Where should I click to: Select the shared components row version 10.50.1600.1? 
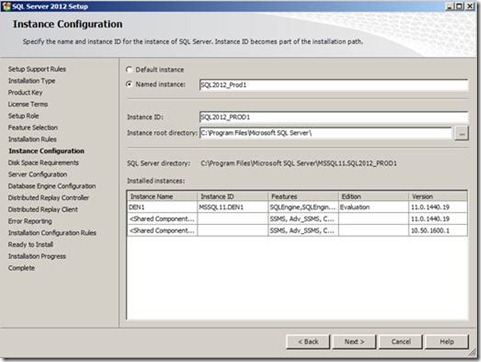pyautogui.click(x=297, y=230)
